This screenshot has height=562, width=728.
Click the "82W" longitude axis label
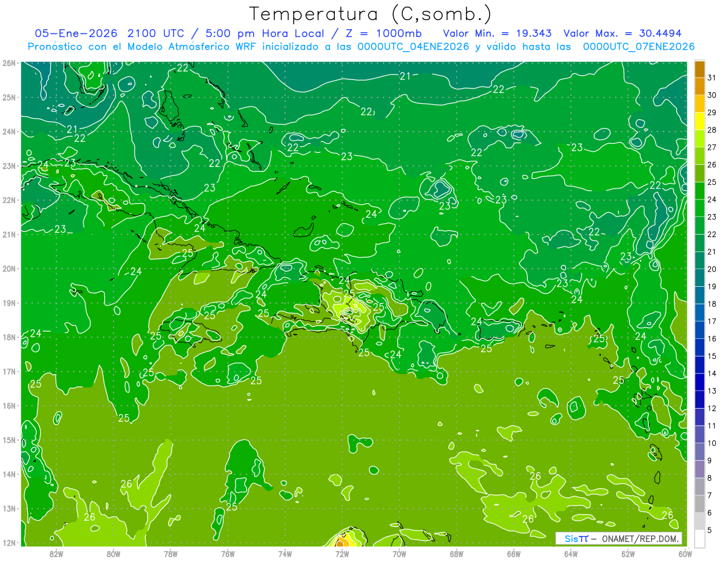tap(56, 553)
